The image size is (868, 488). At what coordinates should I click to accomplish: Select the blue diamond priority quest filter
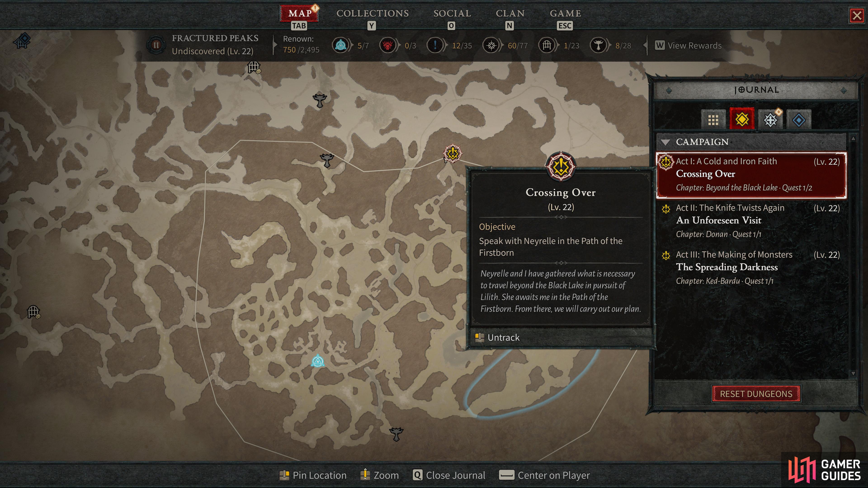[799, 120]
